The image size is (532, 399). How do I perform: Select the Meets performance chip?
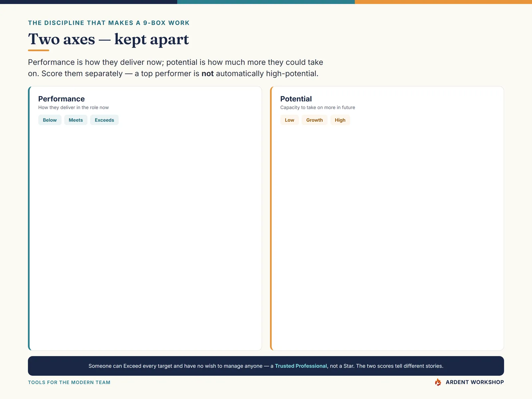click(x=76, y=120)
